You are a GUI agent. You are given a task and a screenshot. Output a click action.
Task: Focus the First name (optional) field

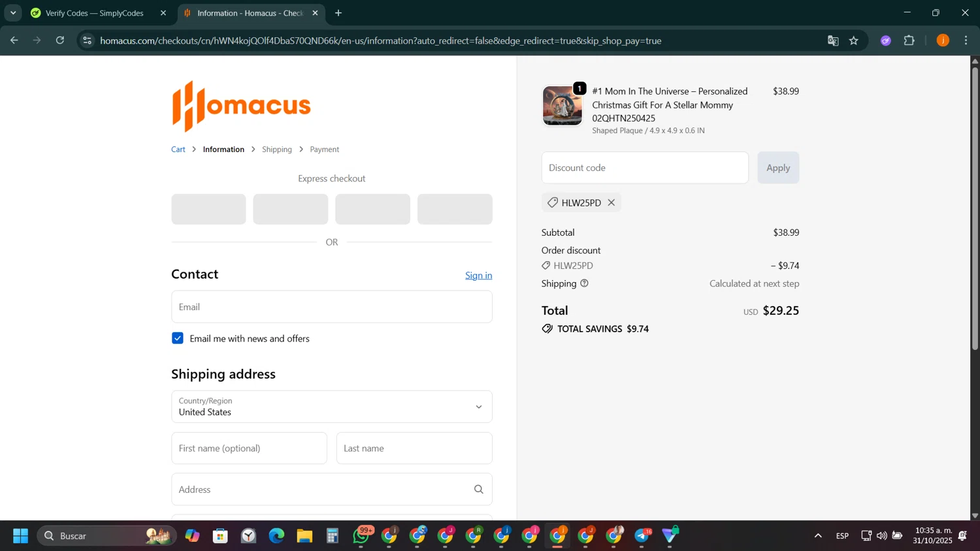point(249,449)
